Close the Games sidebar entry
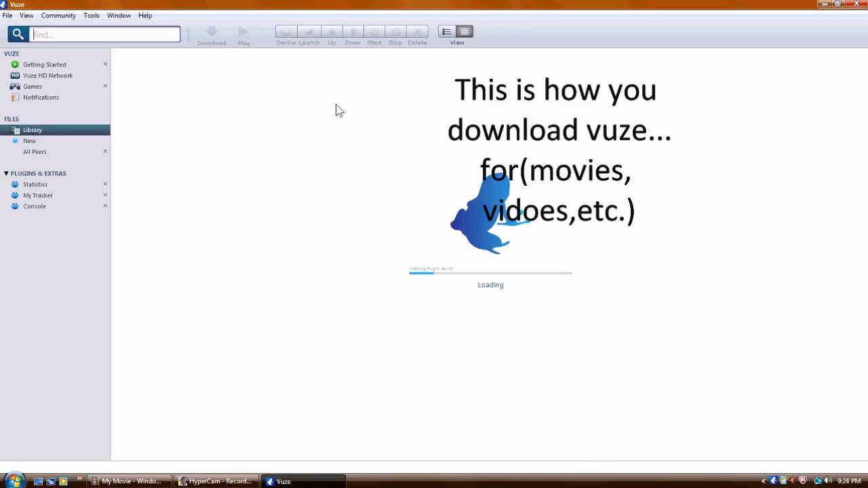Screen dimensions: 868x488 [x=105, y=86]
